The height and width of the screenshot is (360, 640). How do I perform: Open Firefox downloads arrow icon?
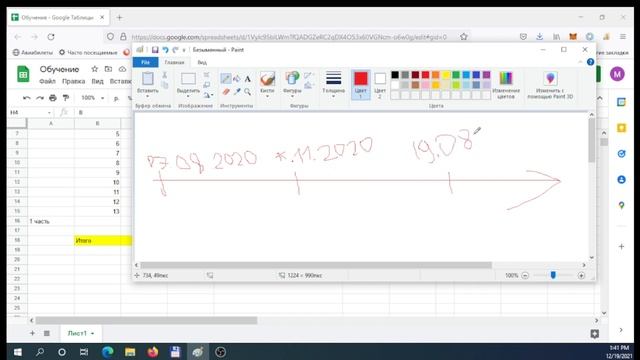pyautogui.click(x=540, y=37)
